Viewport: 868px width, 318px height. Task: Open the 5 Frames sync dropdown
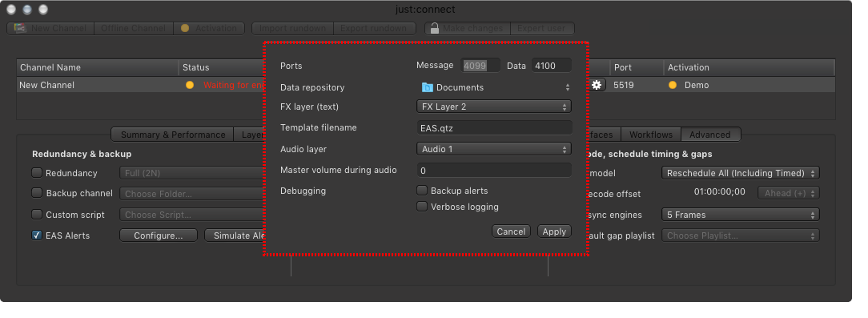pos(740,215)
